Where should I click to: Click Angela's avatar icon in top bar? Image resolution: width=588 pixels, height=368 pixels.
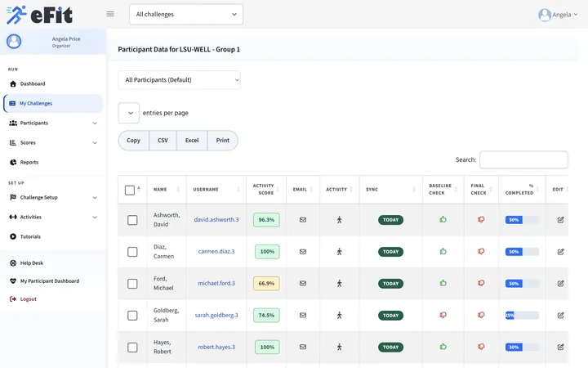pos(545,15)
